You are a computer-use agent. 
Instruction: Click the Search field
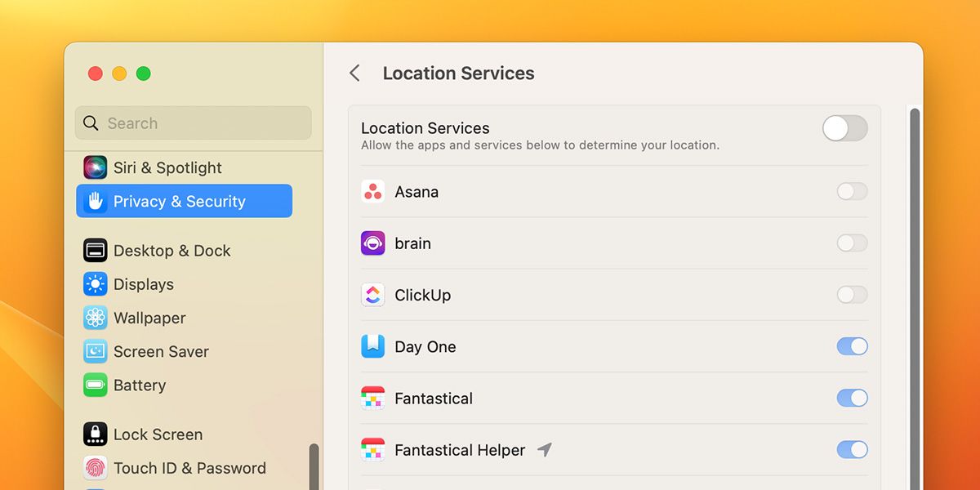[x=193, y=122]
